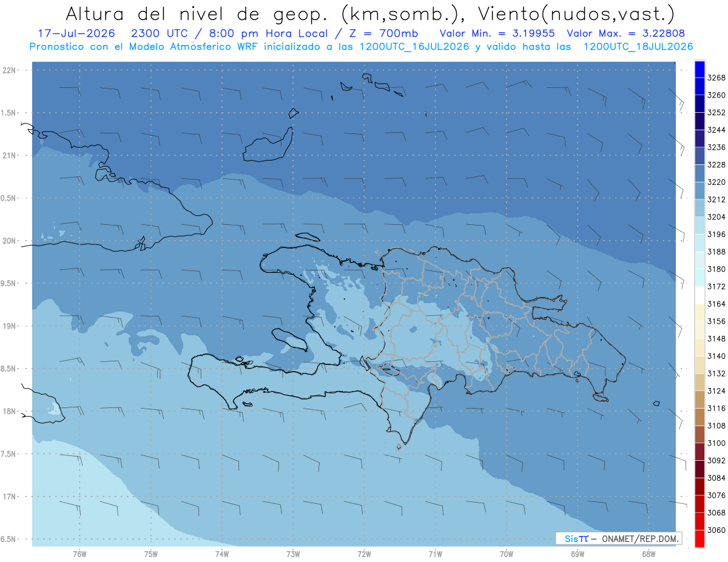Click the '3100' legend value

coord(716,443)
